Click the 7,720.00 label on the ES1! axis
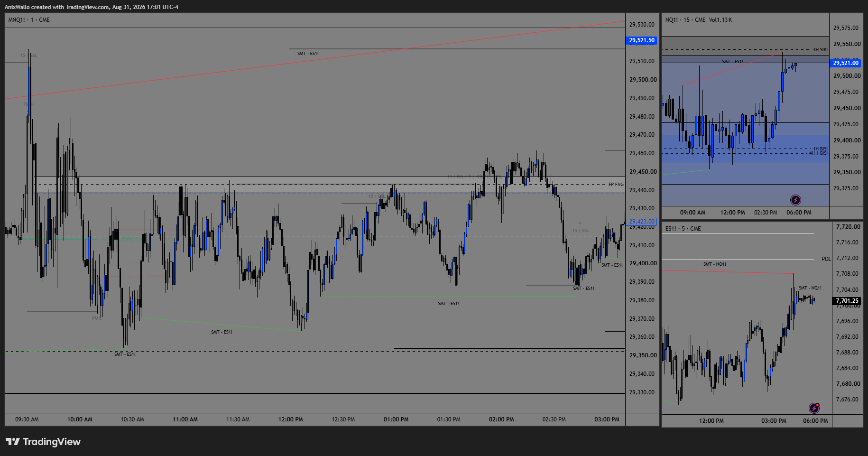Viewport: 868px width, 456px height. (848, 227)
